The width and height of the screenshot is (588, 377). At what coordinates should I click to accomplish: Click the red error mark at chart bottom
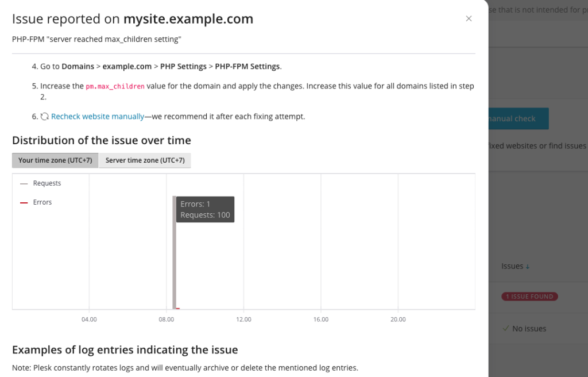click(x=178, y=308)
